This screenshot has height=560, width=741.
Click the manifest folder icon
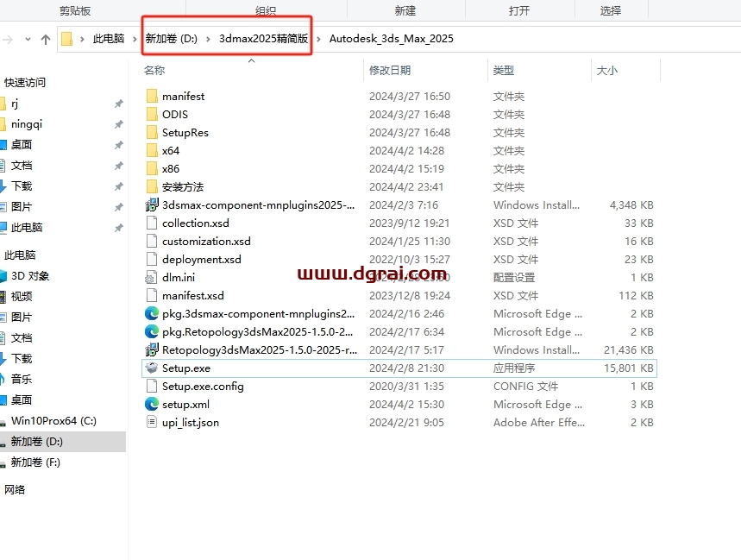coord(152,97)
